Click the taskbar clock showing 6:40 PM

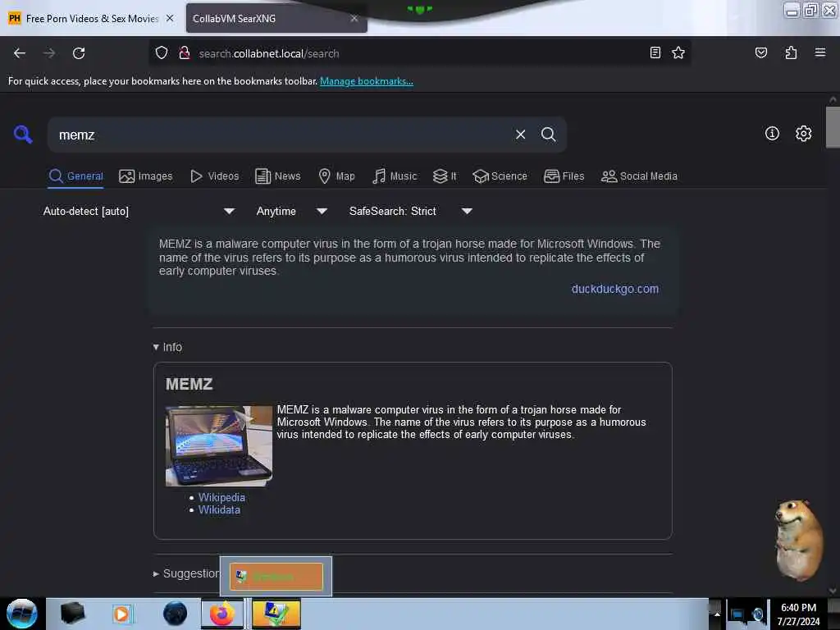pyautogui.click(x=798, y=614)
